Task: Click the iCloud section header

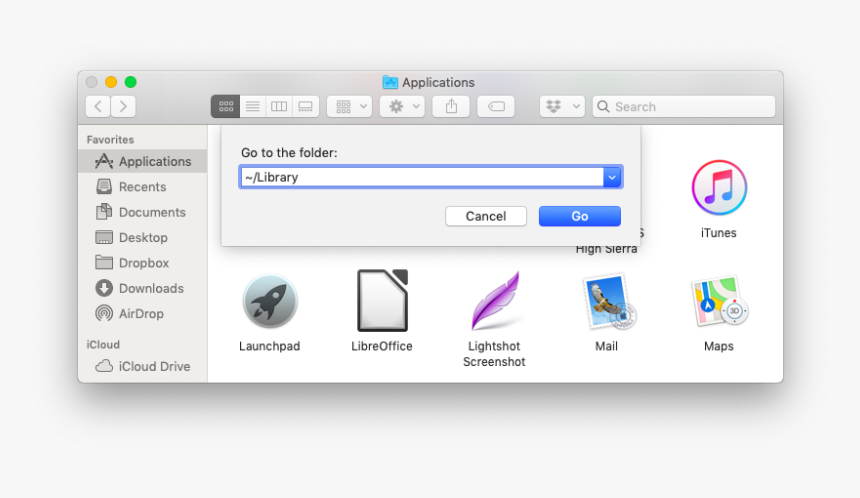Action: tap(103, 344)
